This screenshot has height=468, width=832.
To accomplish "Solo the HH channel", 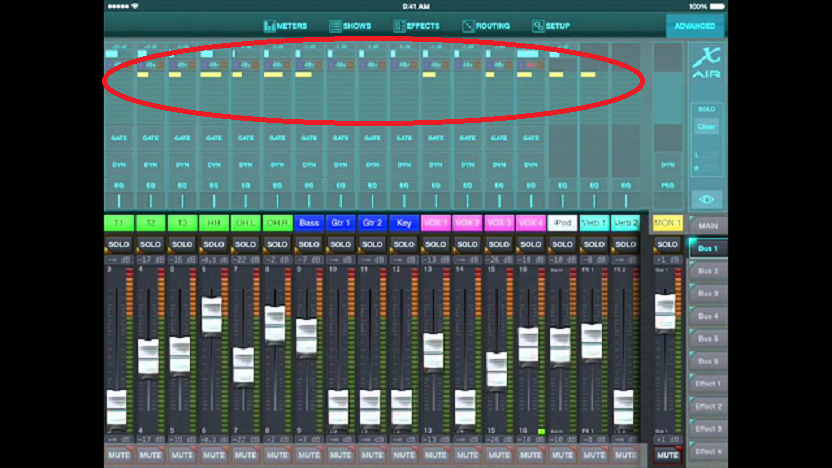I will pos(214,245).
